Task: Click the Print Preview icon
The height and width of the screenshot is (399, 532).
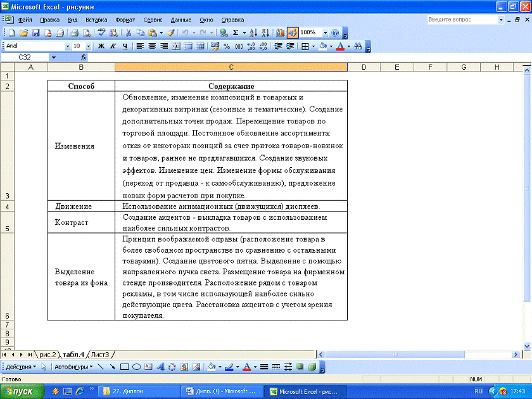Action: (87, 32)
